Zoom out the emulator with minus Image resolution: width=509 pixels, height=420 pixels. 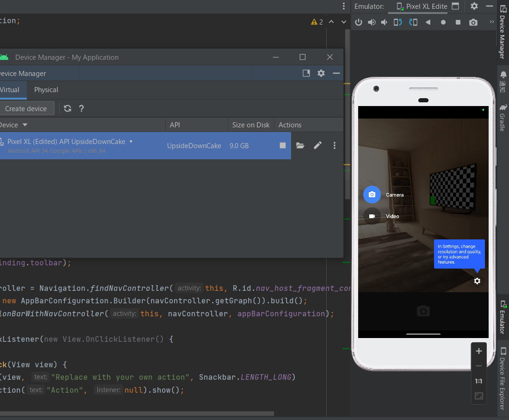479,366
